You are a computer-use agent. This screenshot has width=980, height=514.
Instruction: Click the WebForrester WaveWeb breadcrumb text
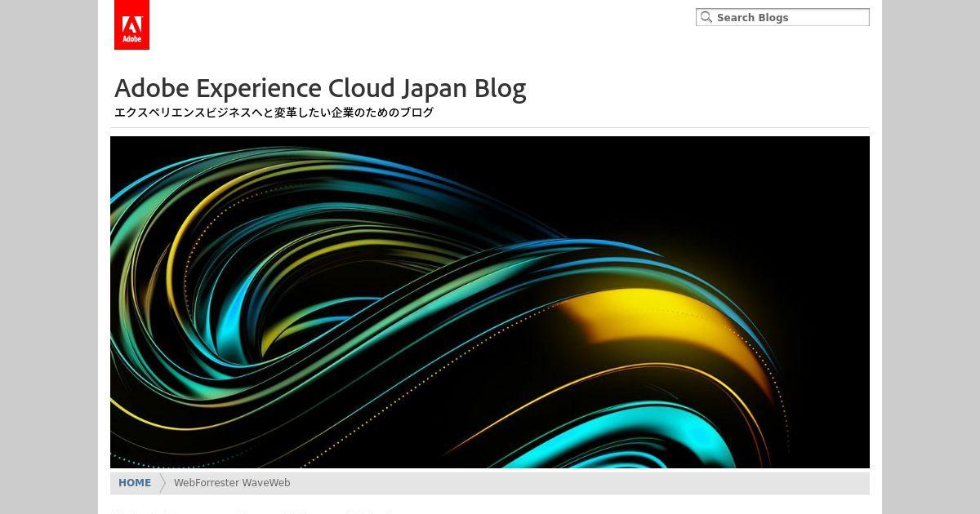point(232,483)
